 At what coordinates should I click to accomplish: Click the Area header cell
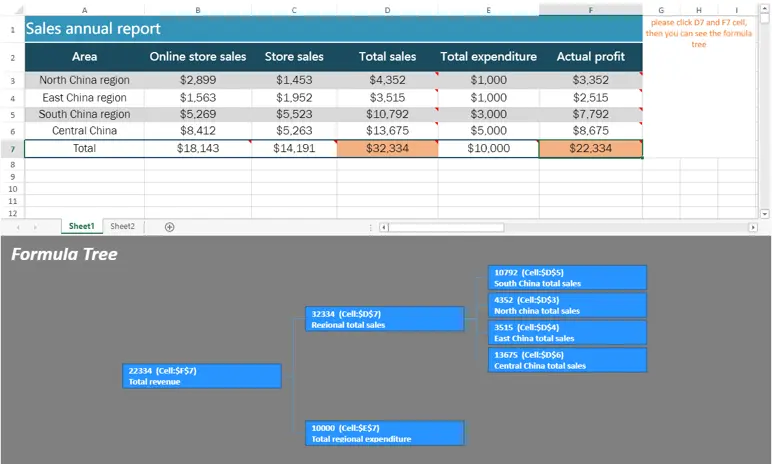coord(85,57)
